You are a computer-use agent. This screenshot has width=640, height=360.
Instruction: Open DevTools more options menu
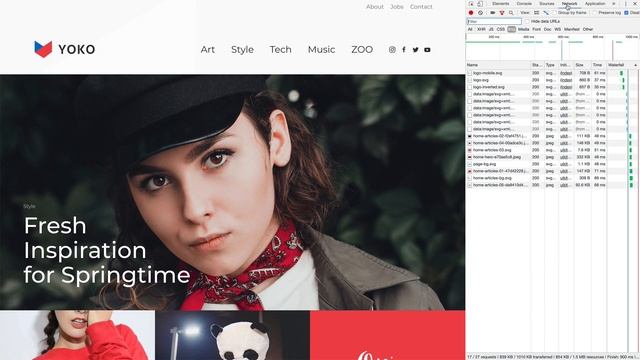(x=626, y=4)
